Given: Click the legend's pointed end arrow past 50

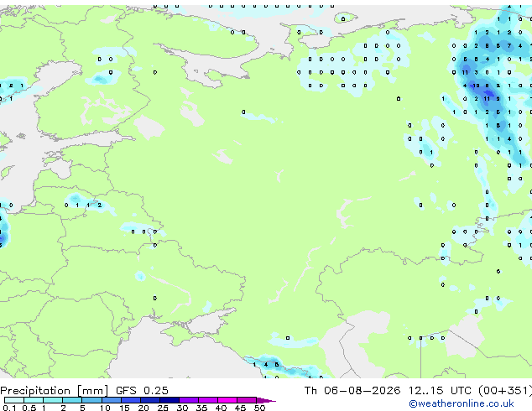Looking at the screenshot, I should pos(266,400).
